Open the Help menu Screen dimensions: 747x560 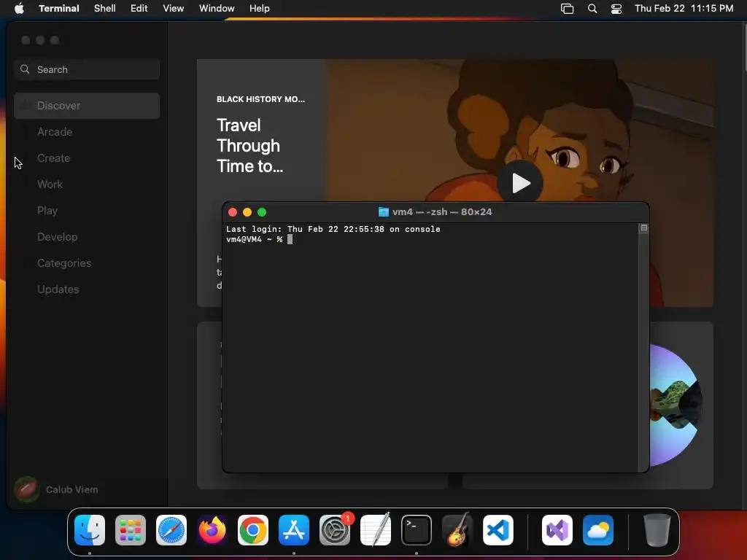(260, 8)
